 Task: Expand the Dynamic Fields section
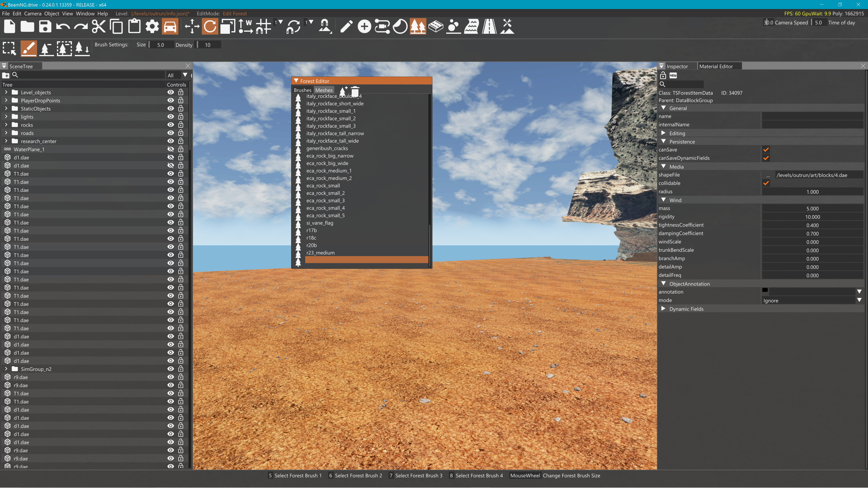pos(663,309)
